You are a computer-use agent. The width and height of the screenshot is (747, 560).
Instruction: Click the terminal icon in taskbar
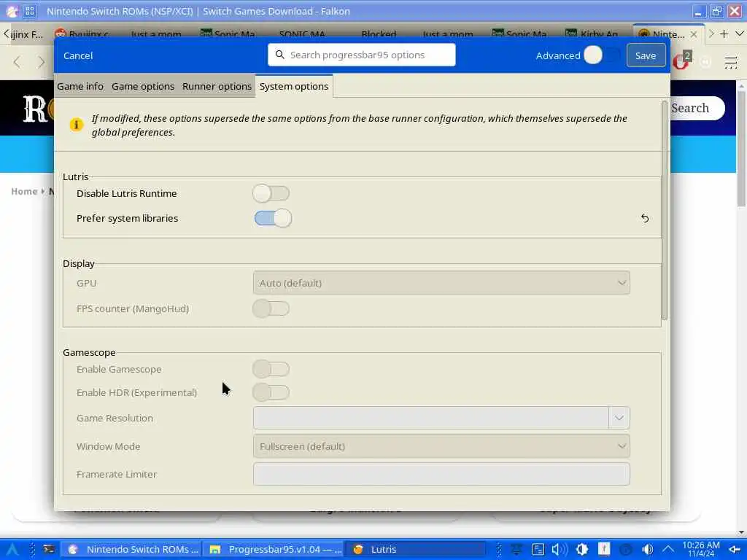click(x=49, y=550)
